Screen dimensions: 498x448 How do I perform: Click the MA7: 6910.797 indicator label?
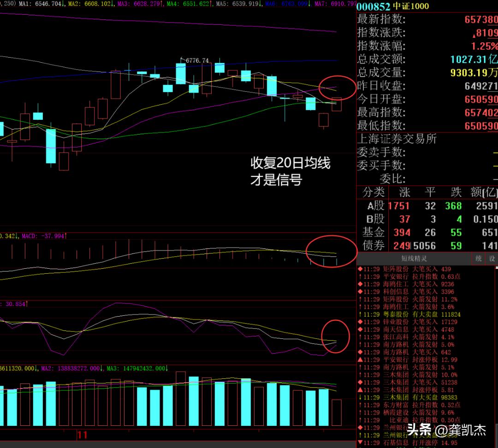[x=335, y=4]
